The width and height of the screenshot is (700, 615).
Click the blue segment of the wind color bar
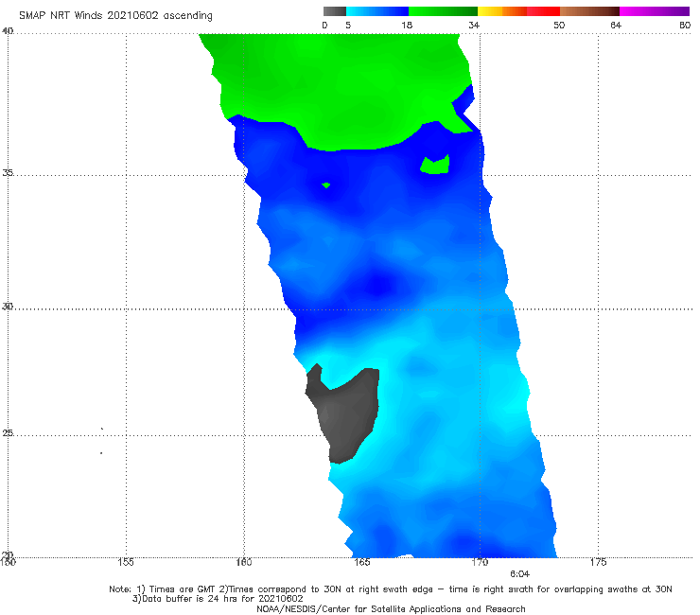click(377, 11)
